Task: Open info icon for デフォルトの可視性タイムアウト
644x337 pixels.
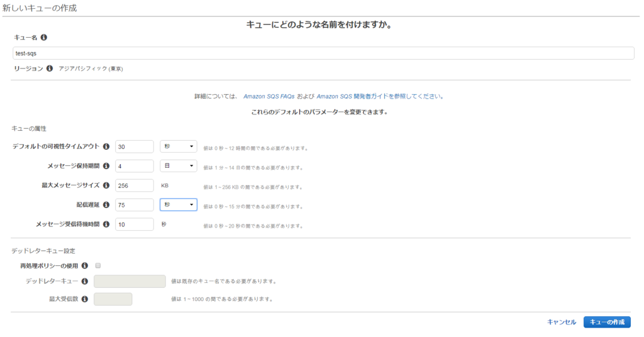Action: (x=106, y=146)
